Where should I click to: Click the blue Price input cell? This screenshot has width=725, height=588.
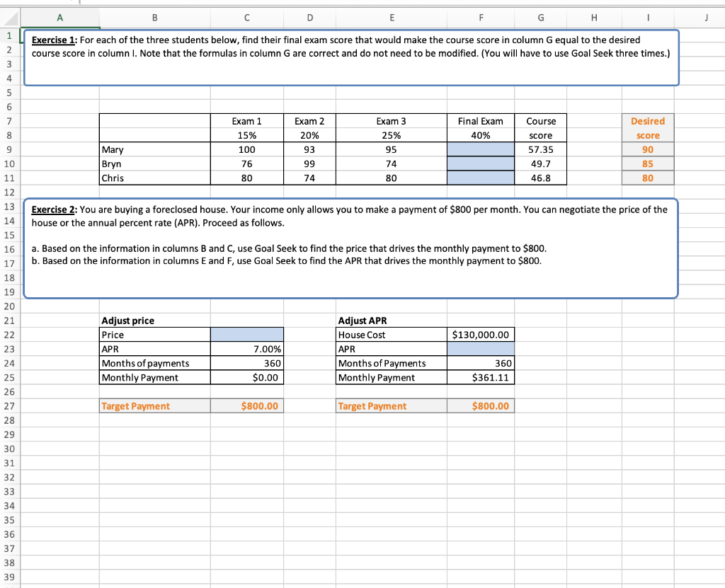click(x=247, y=335)
